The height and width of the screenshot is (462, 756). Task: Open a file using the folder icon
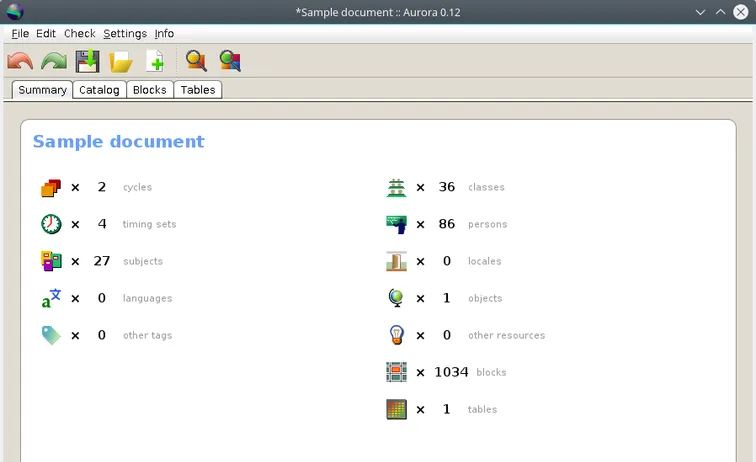(x=121, y=62)
